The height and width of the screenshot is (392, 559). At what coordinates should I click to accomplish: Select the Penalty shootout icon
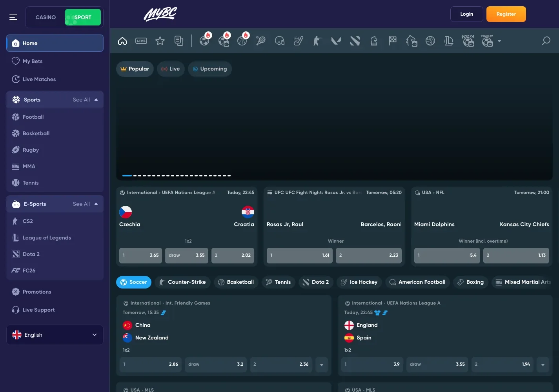pyautogui.click(x=487, y=41)
